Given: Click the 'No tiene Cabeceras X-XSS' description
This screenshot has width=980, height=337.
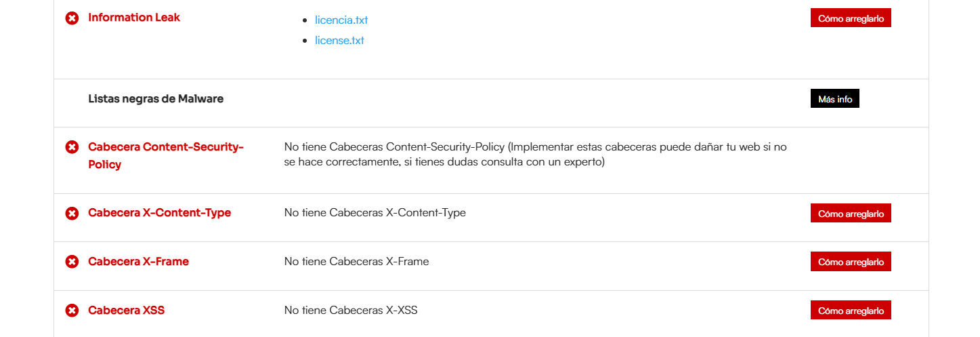Looking at the screenshot, I should coord(351,310).
